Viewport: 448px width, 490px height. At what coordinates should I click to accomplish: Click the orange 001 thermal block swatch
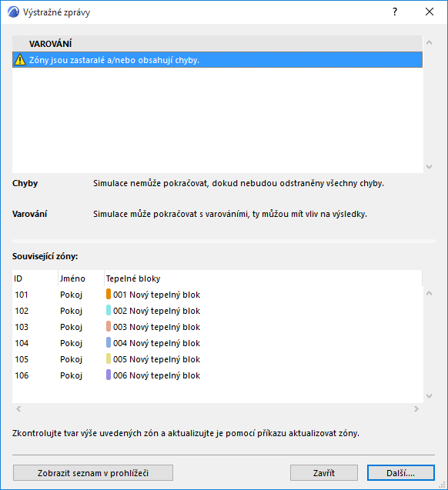(109, 294)
